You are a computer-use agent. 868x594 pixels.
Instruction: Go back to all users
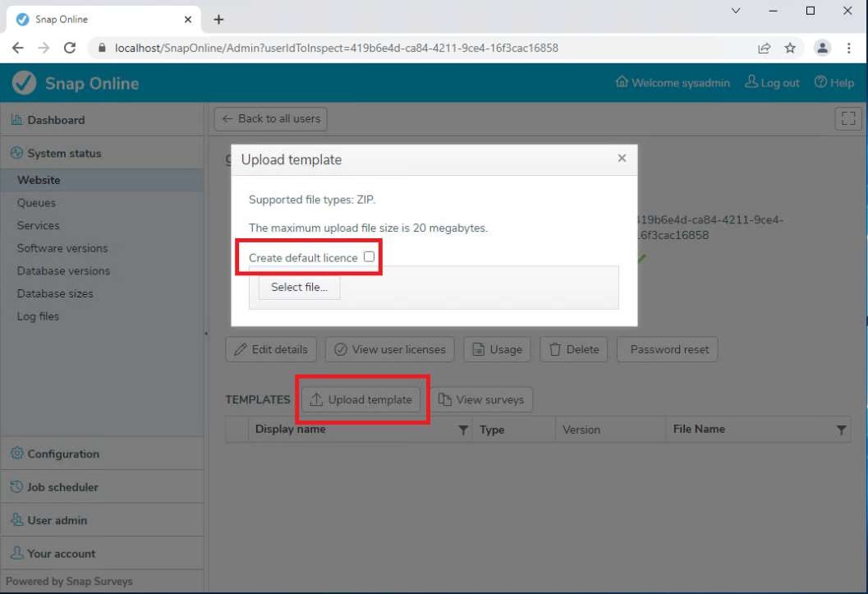tap(271, 119)
